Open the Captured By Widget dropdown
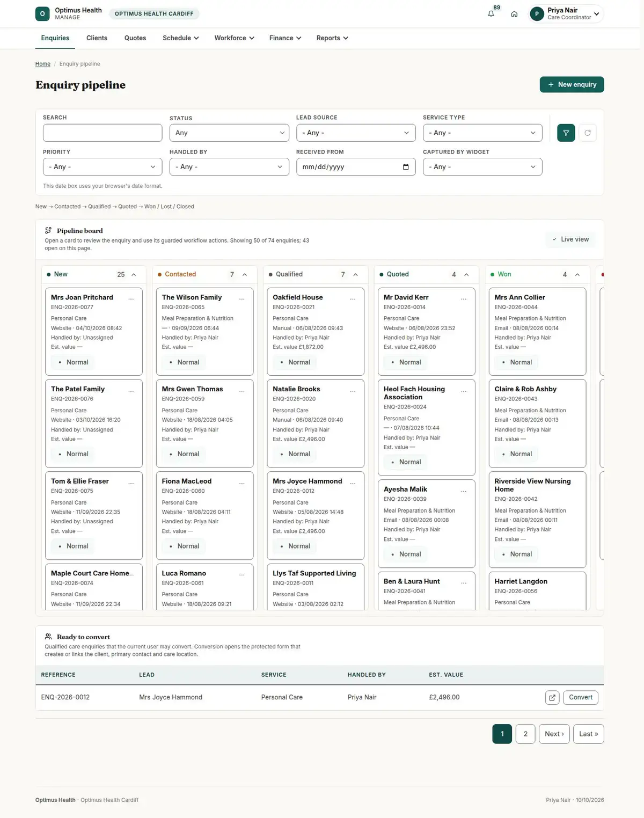 click(482, 167)
